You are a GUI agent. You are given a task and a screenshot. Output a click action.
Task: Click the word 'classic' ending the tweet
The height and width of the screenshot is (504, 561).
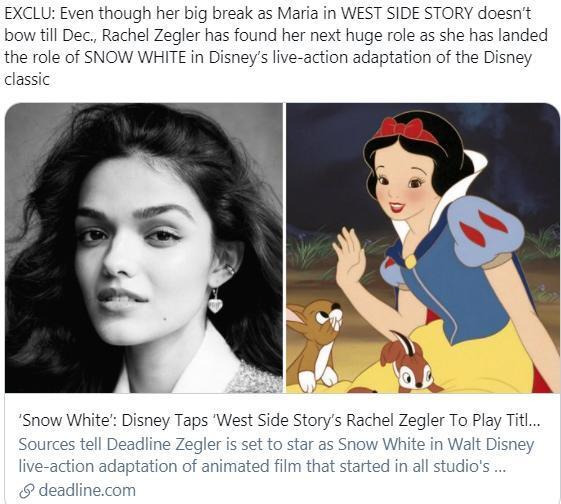coord(27,79)
